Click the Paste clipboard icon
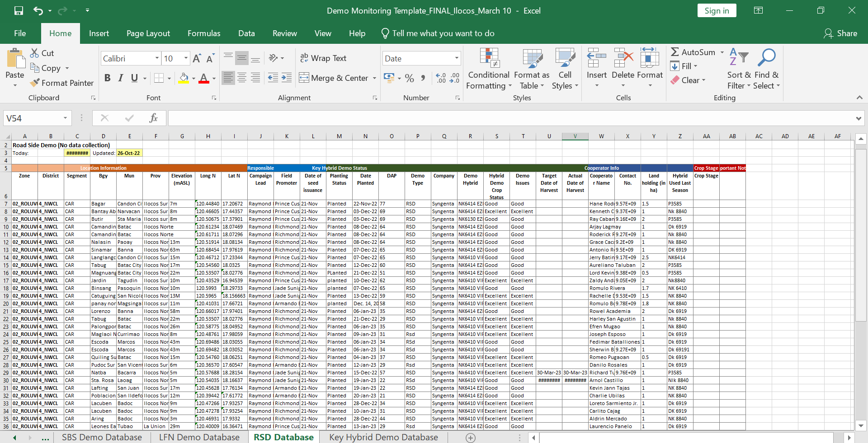Viewport: 868px width, 443px height. pyautogui.click(x=15, y=59)
